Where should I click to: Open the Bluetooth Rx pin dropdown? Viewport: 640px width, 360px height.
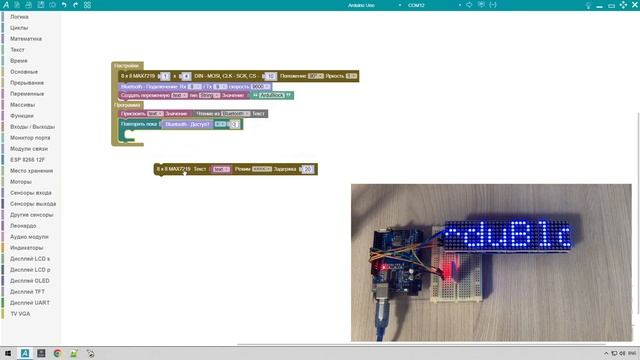195,87
